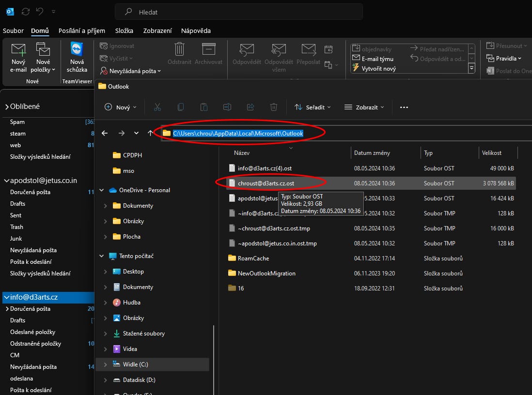Open the Nové položky button
This screenshot has height=395, width=532.
pos(43,58)
